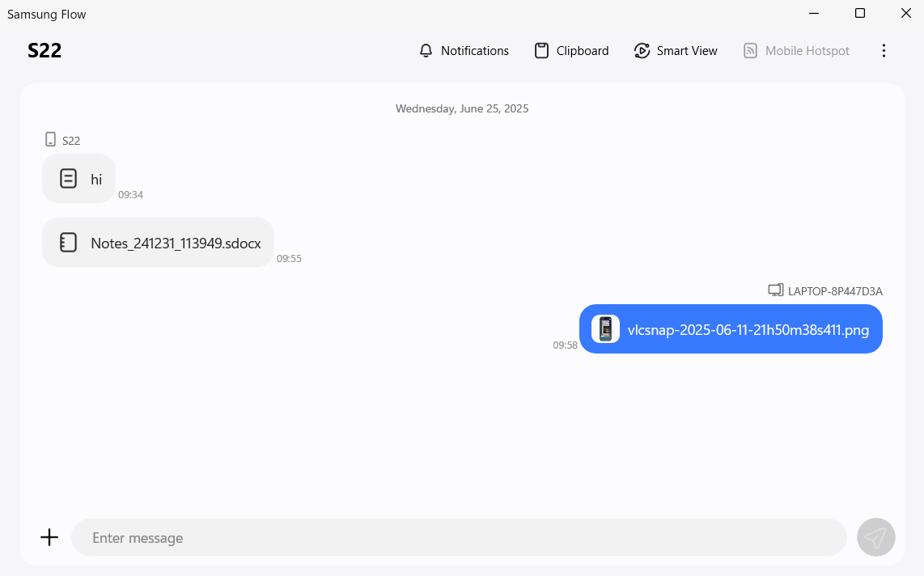This screenshot has width=924, height=576.
Task: Click the timestamp 09:58 near the image message
Action: pos(564,345)
